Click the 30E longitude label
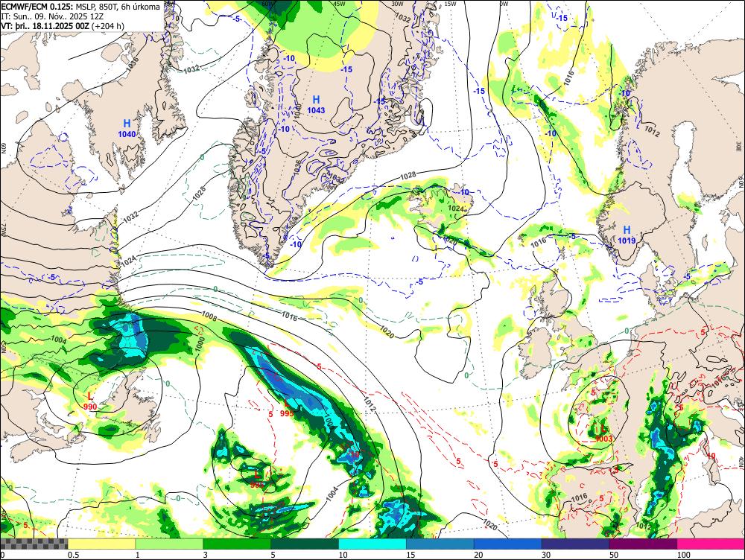This screenshot has height=560, width=745. coord(740,146)
